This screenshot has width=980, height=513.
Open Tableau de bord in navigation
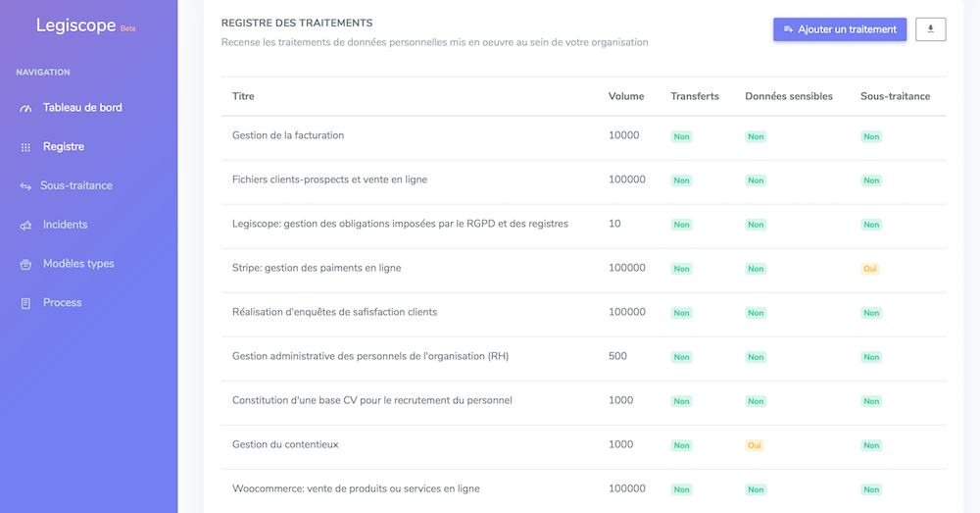[82, 108]
